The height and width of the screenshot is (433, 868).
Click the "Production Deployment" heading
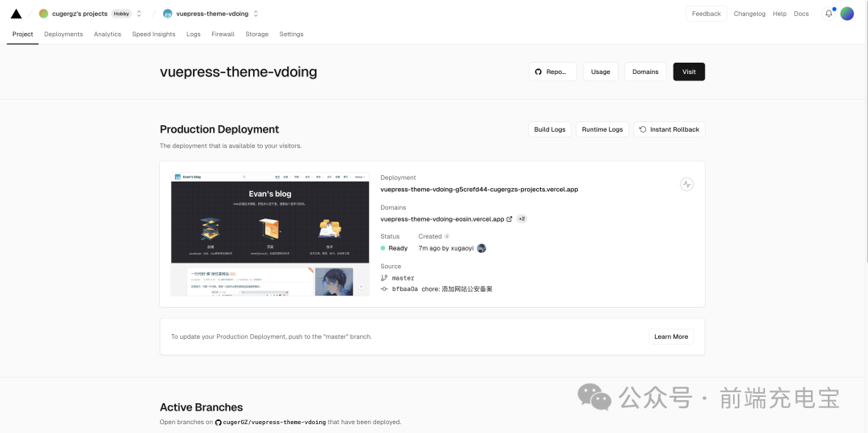click(x=219, y=129)
